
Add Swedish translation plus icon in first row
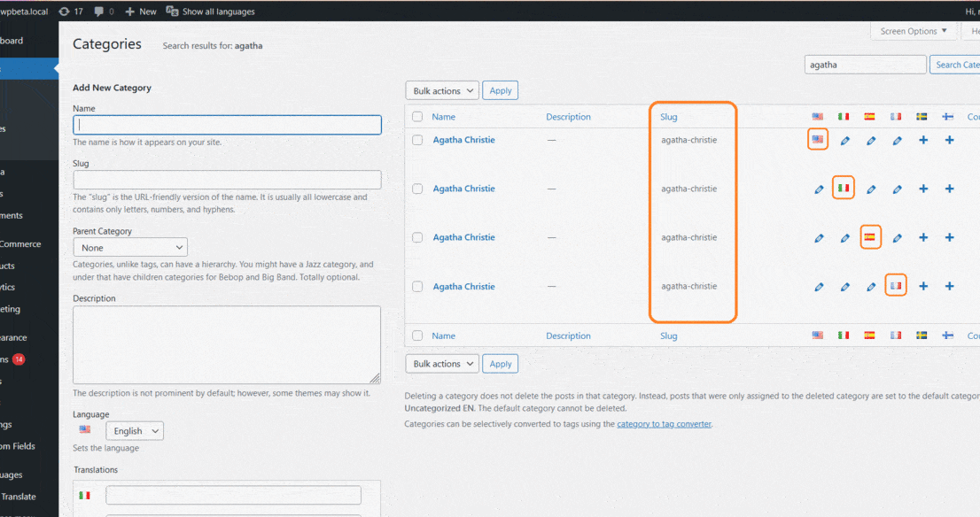pos(923,140)
